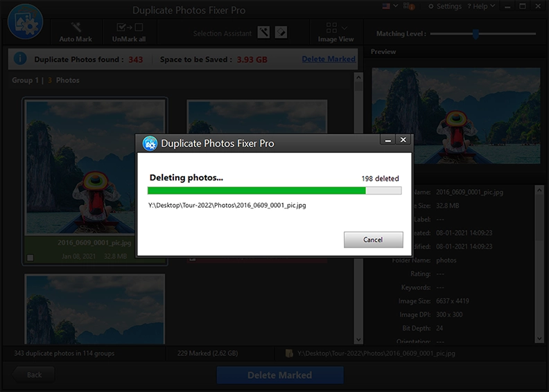Viewport: 549px width, 392px height.
Task: Go Back to previous screen
Action: 33,375
